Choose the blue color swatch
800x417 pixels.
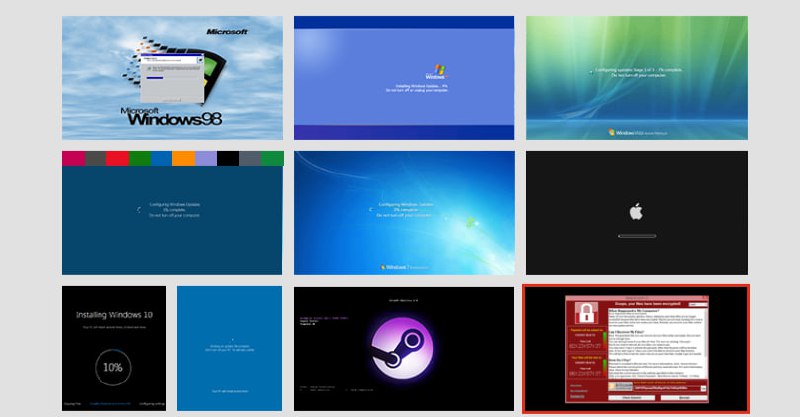(161, 159)
